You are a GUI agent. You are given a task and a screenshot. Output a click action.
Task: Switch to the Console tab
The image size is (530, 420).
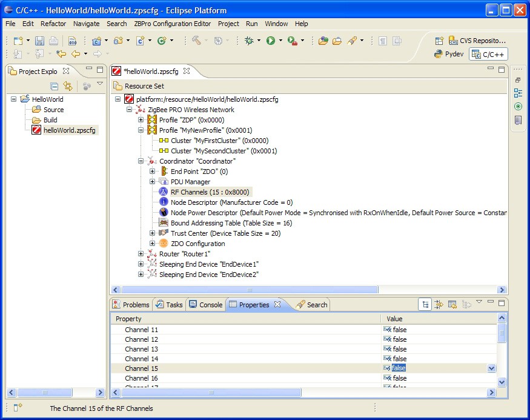click(x=206, y=305)
